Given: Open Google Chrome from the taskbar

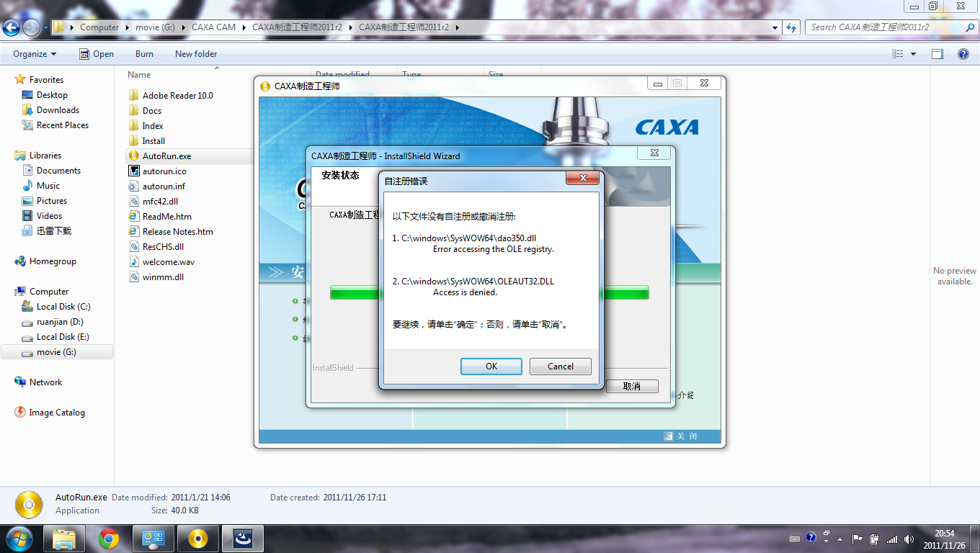Looking at the screenshot, I should (109, 539).
